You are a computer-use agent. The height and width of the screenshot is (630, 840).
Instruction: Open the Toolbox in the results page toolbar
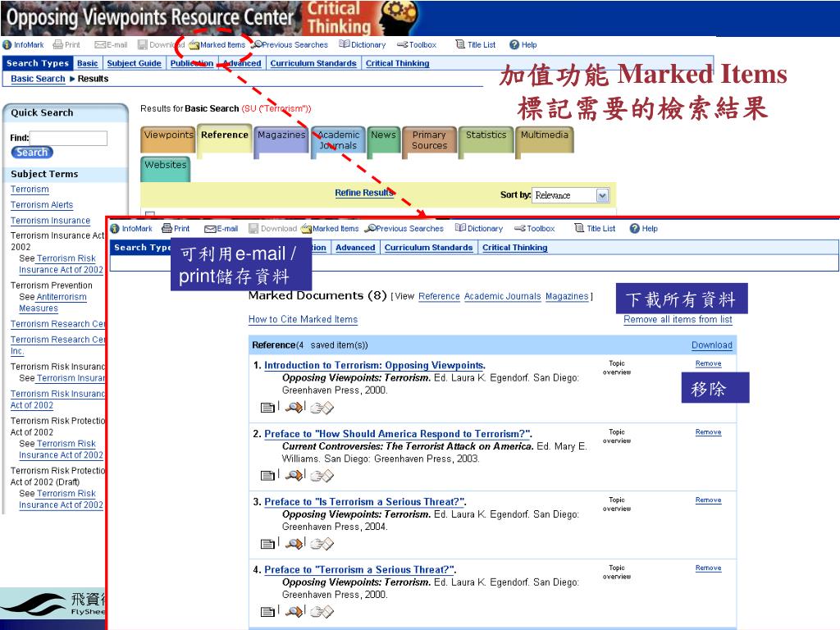[x=417, y=45]
